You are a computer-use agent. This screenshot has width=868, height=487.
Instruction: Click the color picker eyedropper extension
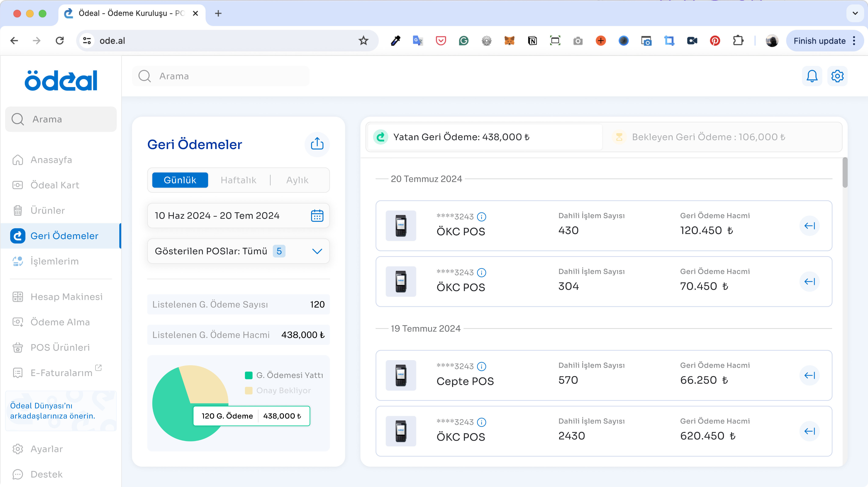click(395, 41)
